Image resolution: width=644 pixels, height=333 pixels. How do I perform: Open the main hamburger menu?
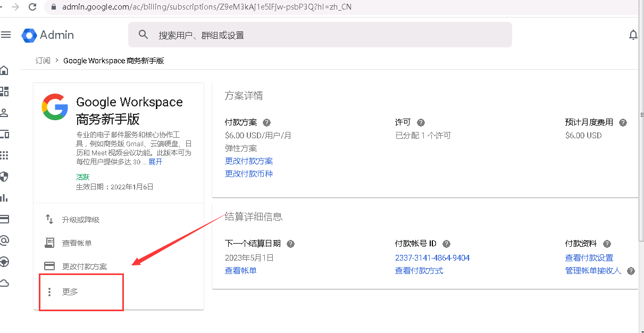click(x=6, y=35)
